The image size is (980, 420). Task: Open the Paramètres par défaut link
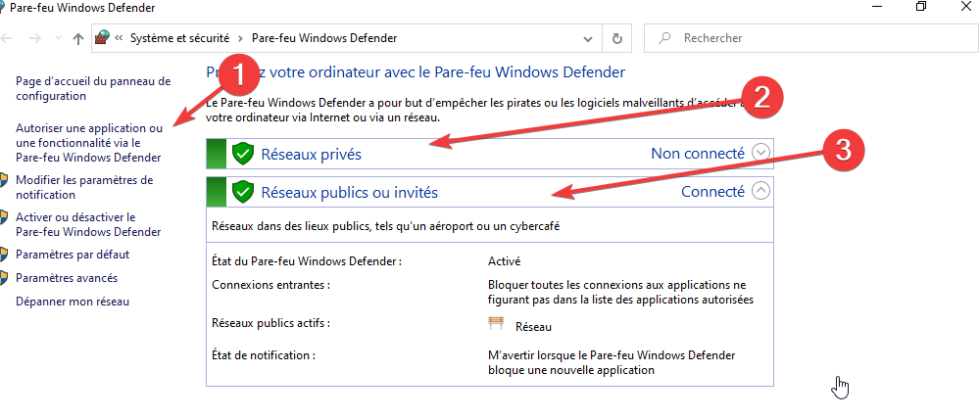(73, 255)
